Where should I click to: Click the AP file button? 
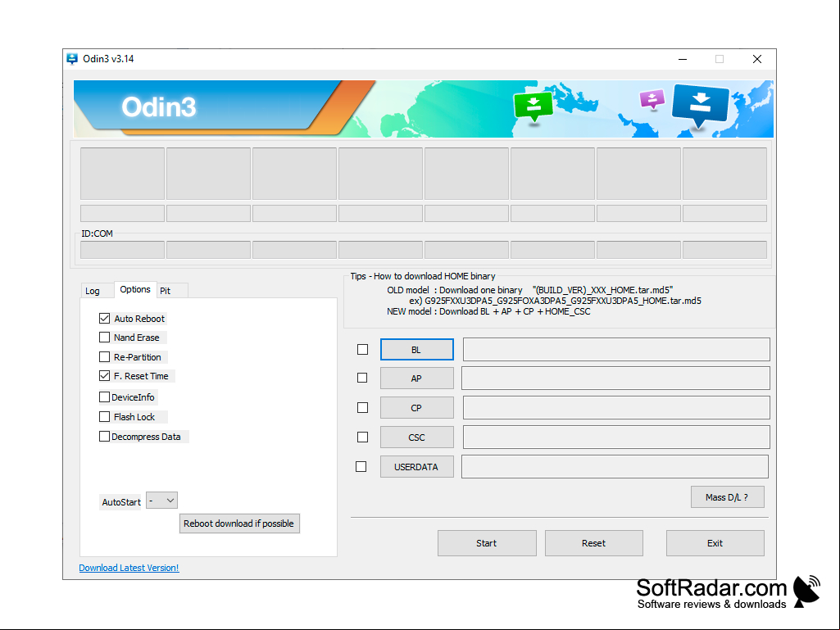(417, 378)
